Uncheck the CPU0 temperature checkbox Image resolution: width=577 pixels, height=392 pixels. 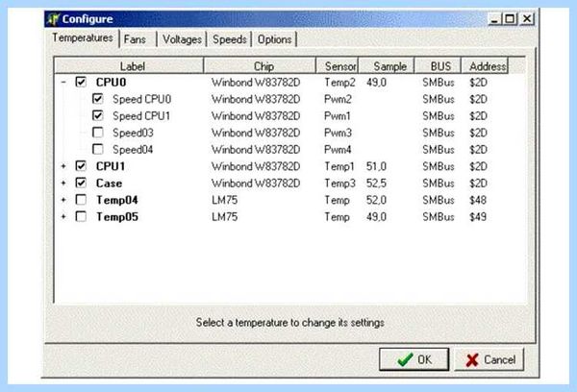pos(81,82)
